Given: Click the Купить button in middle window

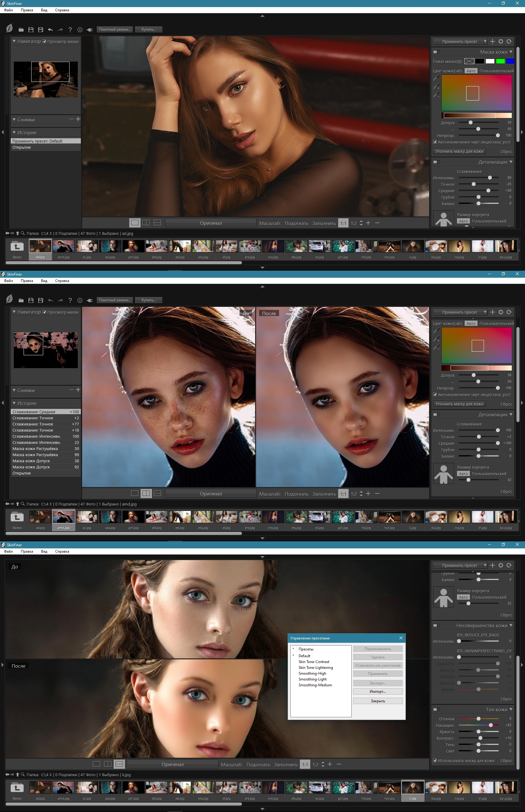Looking at the screenshot, I should [x=149, y=300].
